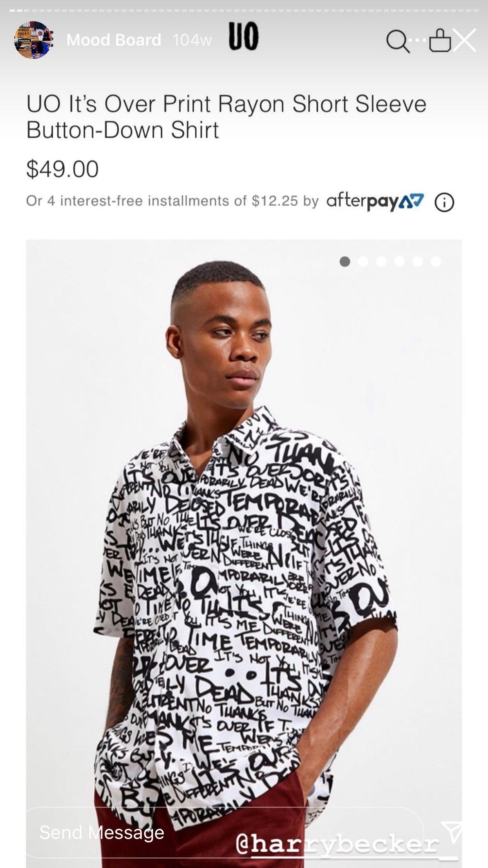Focus the Send Message field
This screenshot has height=868, width=488.
click(224, 832)
